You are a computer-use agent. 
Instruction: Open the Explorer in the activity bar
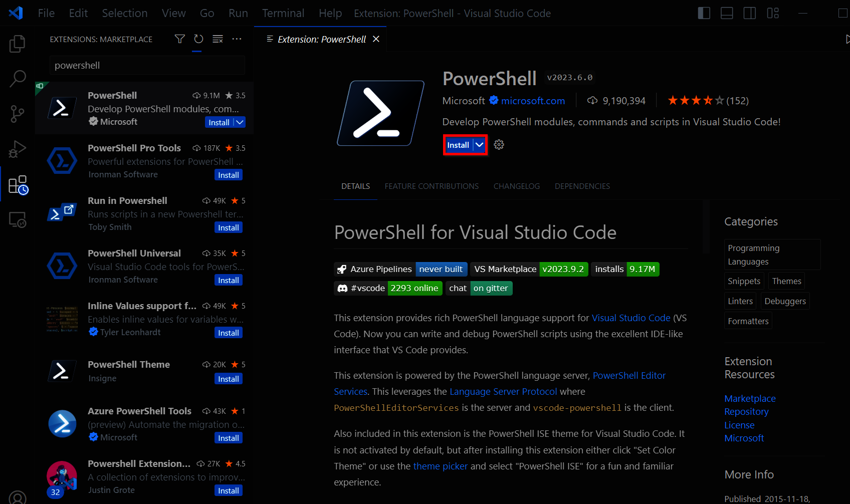(17, 44)
